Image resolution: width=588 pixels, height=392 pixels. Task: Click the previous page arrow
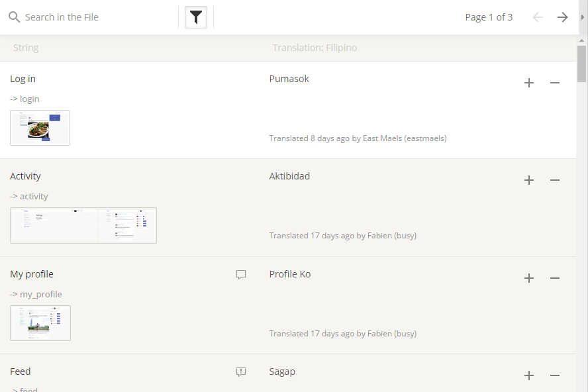[538, 17]
